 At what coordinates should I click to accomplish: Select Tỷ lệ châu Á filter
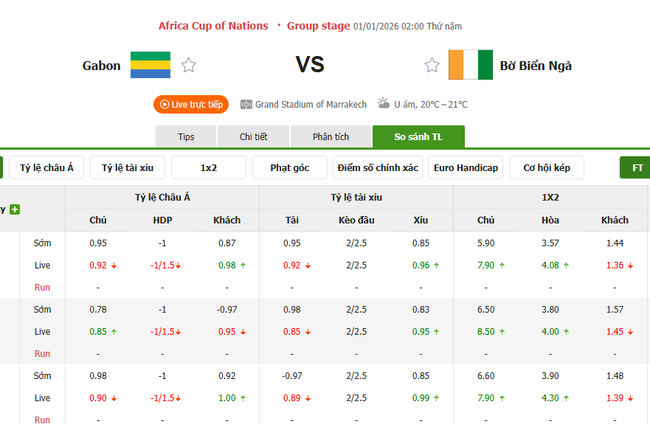coord(46,168)
